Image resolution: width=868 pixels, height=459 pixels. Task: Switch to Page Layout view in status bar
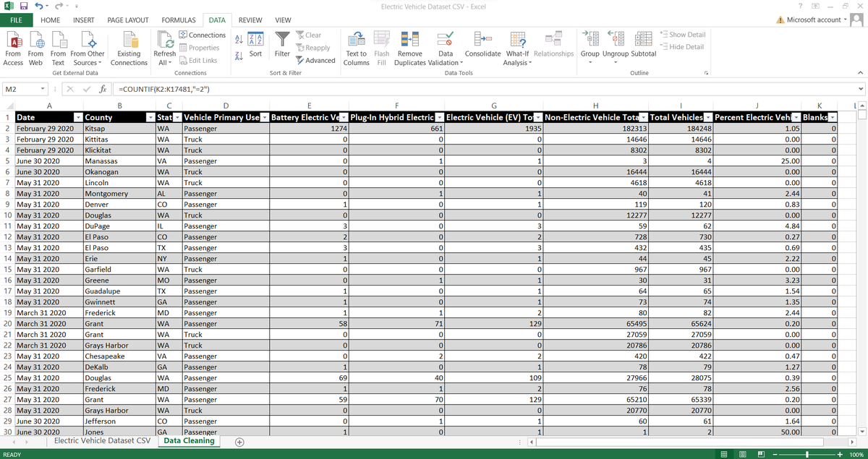742,453
